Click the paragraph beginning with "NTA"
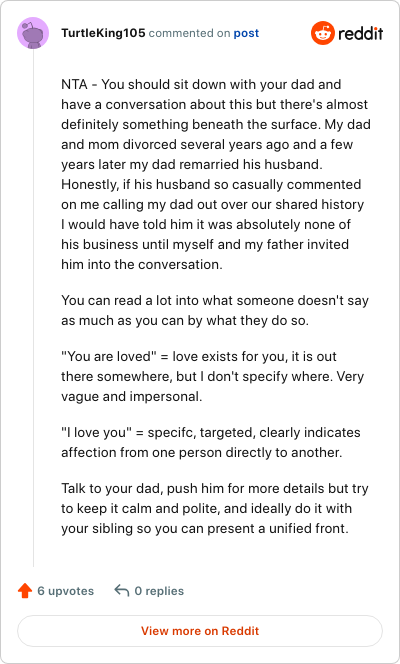This screenshot has height=664, width=400. tap(216, 174)
